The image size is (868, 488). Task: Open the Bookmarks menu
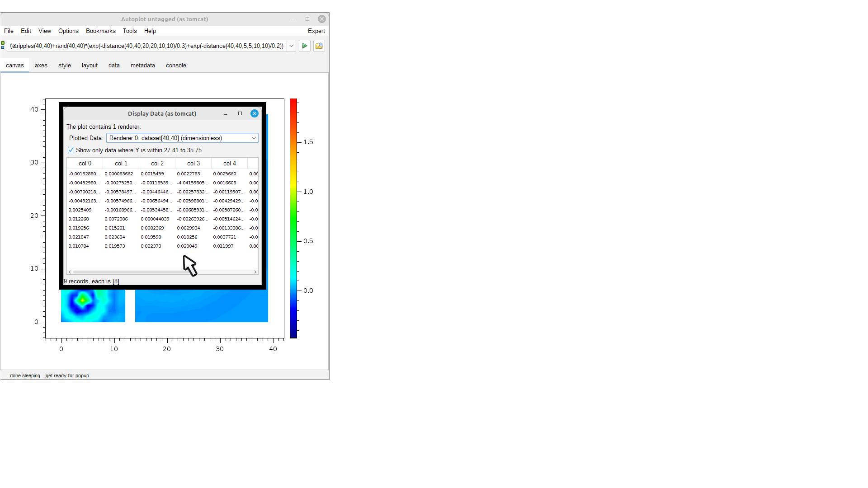tap(100, 31)
